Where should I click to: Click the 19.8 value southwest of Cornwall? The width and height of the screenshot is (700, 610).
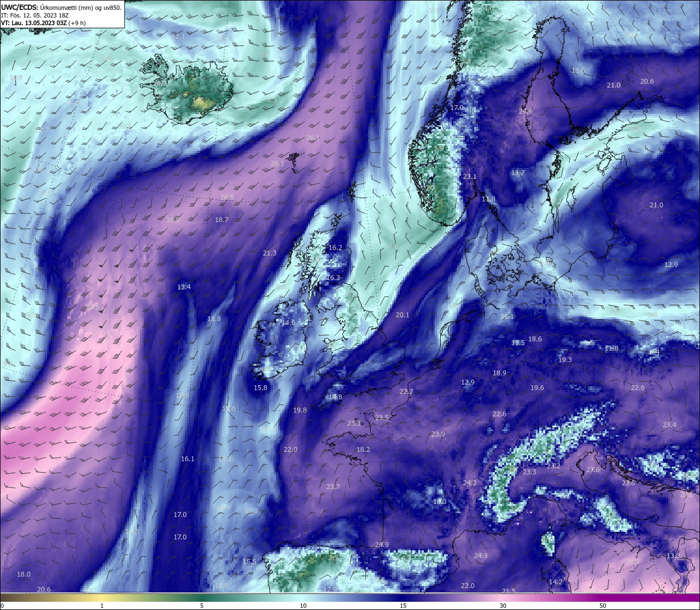pyautogui.click(x=300, y=410)
